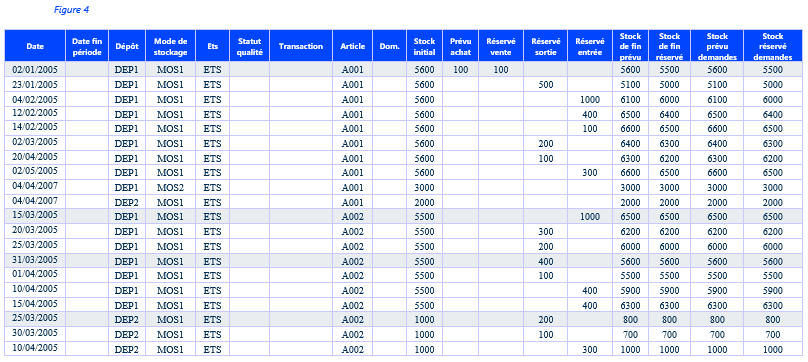
Task: Select the 15/03/2005 date cell
Action: pyautogui.click(x=35, y=216)
